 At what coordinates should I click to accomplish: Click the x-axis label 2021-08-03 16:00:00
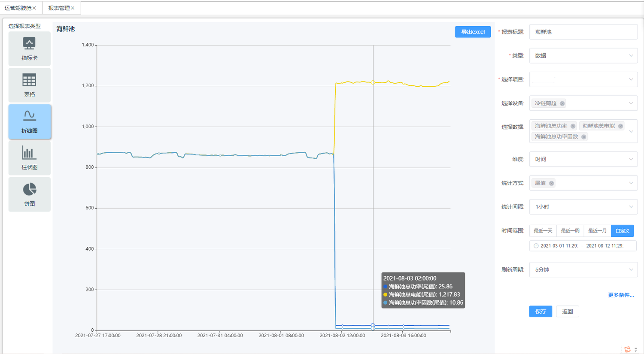click(x=404, y=336)
